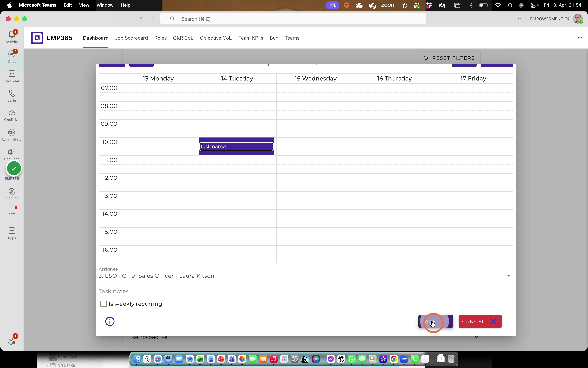This screenshot has height=368, width=588.
Task: Click the Task notes field
Action: (306, 291)
